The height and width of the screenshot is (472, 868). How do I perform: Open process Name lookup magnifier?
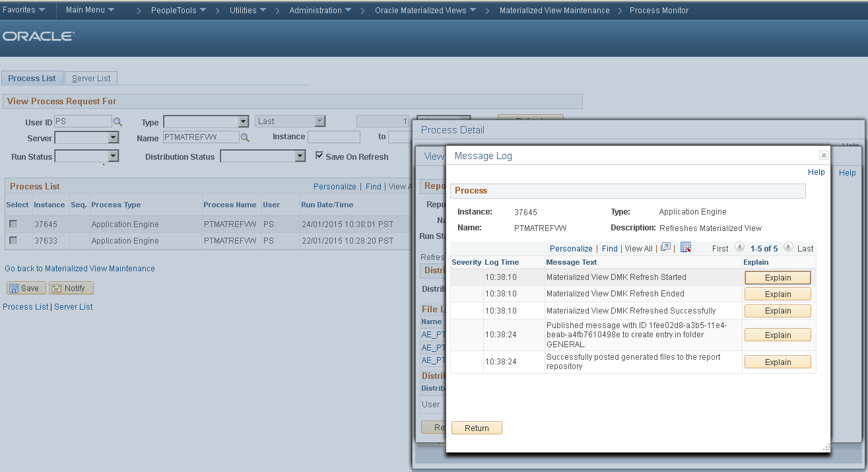pos(244,137)
